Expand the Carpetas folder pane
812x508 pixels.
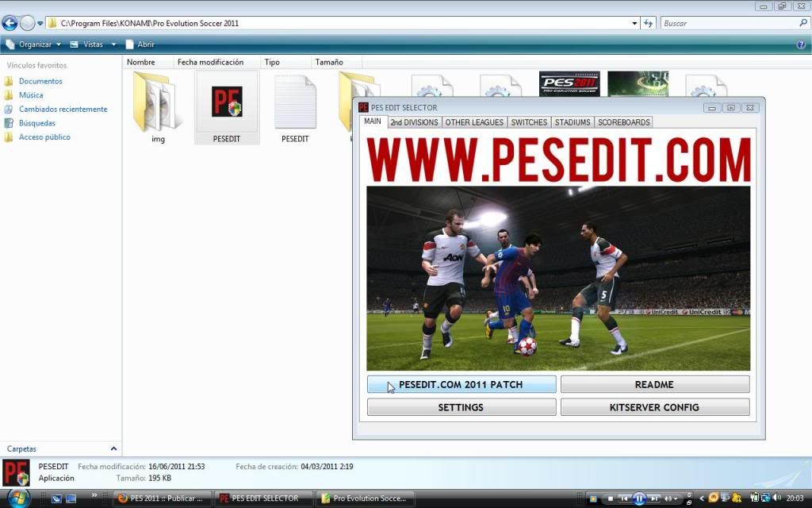click(x=113, y=448)
